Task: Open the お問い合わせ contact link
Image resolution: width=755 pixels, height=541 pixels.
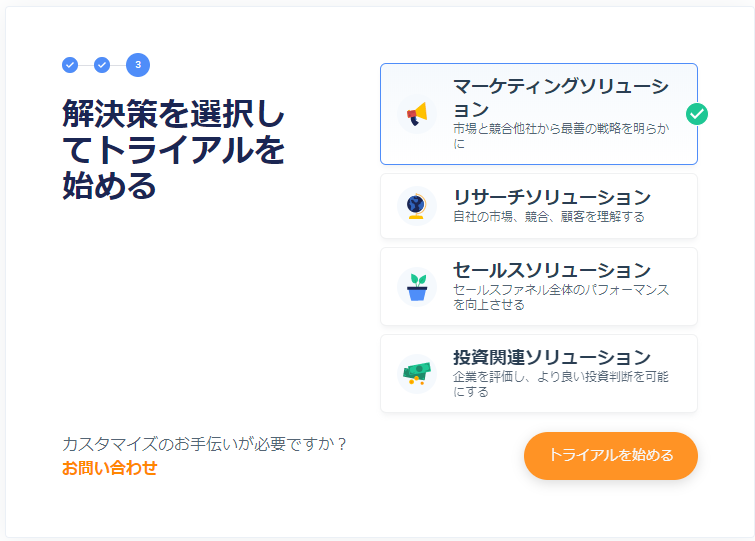Action: (109, 467)
